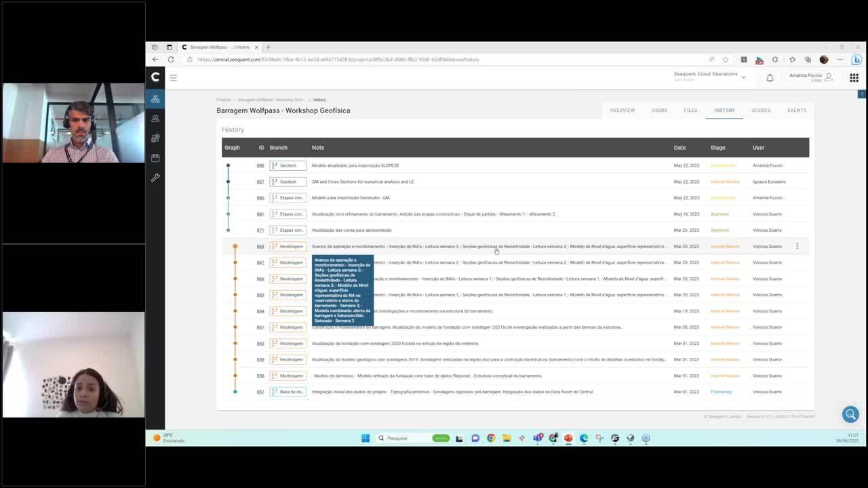
Task: Open the calendar icon in left sidebar
Action: 155,158
